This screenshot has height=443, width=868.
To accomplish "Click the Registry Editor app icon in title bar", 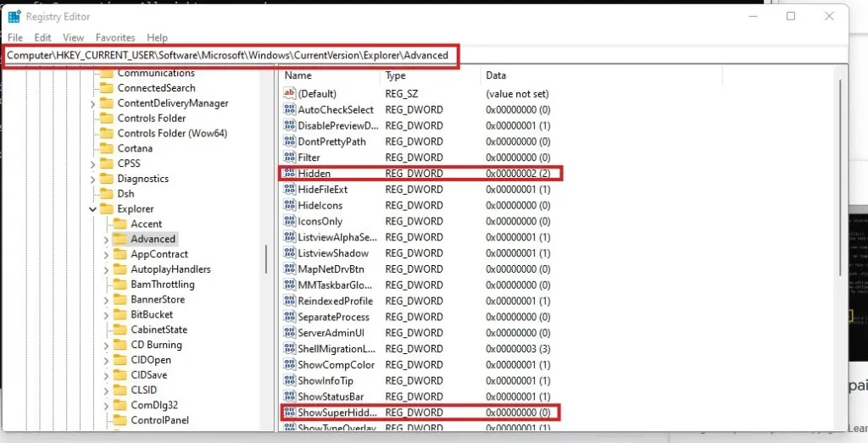I will [14, 17].
